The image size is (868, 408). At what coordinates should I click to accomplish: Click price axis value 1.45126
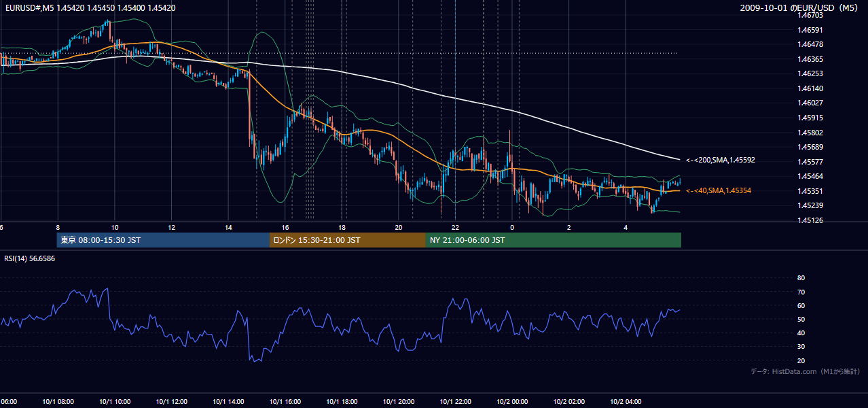810,220
